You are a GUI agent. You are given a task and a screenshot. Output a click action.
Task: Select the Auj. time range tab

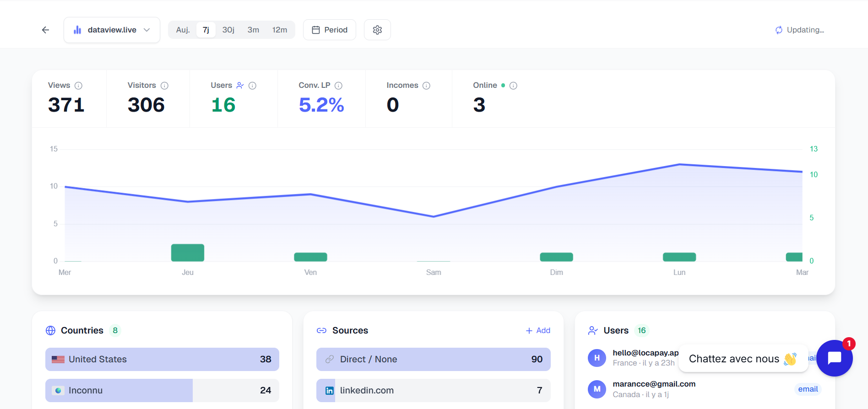click(183, 30)
